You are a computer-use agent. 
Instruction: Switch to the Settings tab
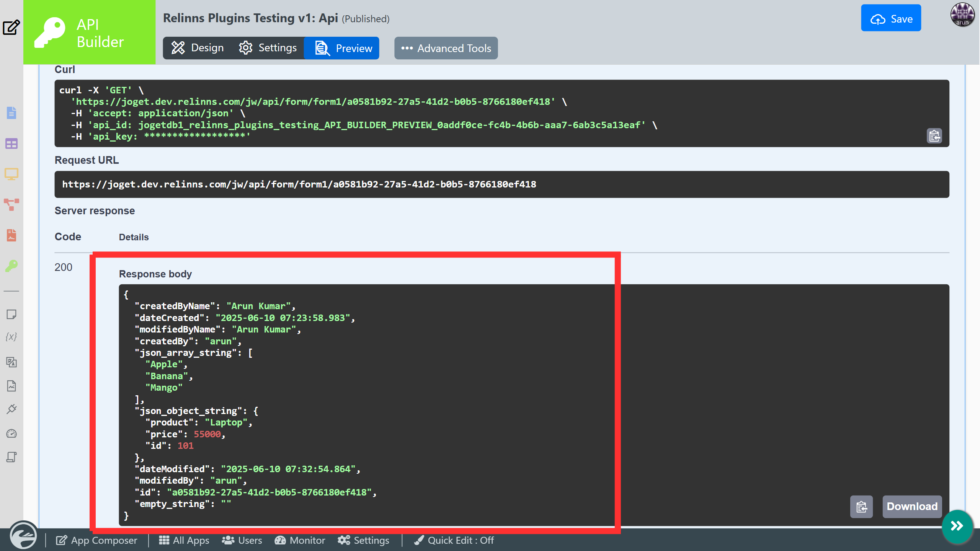tap(268, 48)
